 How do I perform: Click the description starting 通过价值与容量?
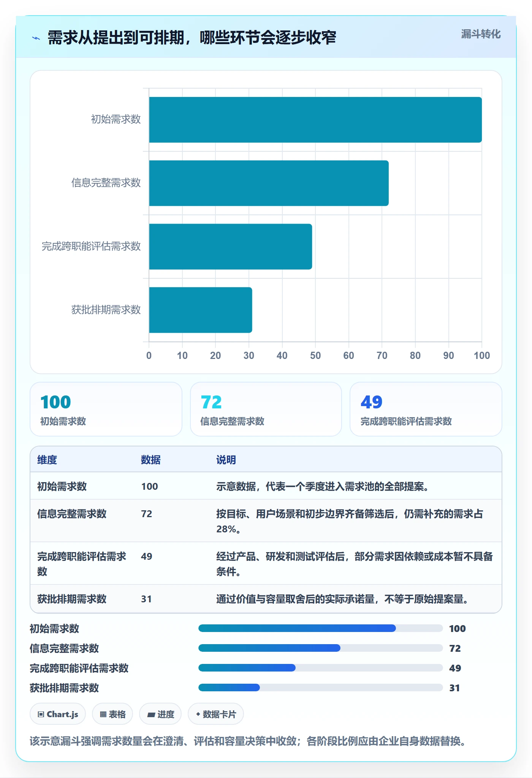[x=342, y=599]
